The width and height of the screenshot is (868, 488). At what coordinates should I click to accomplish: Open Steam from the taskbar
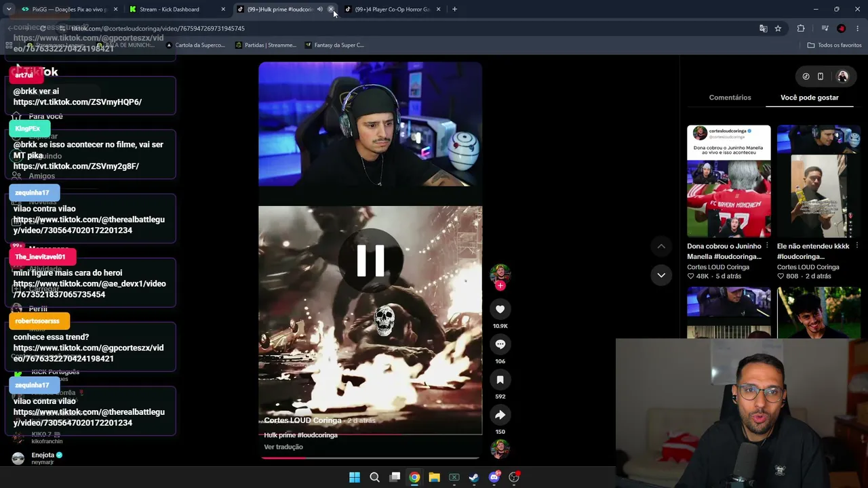pyautogui.click(x=474, y=477)
